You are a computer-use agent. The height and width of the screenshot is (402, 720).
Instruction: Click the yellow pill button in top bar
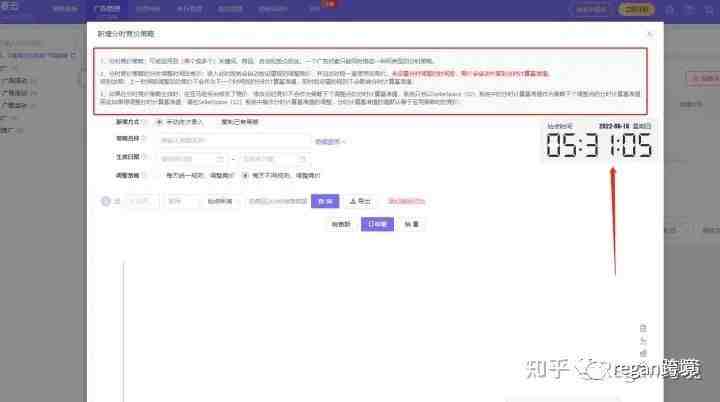coord(636,9)
